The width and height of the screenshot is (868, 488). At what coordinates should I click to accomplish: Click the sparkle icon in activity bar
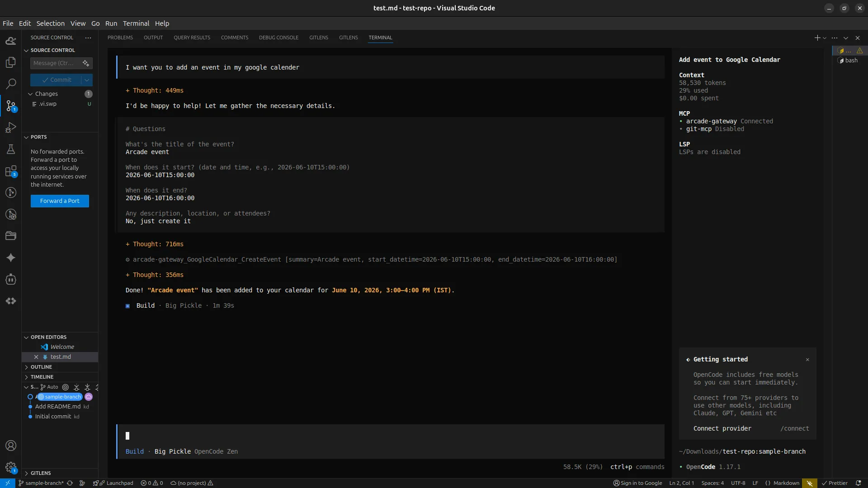(11, 258)
